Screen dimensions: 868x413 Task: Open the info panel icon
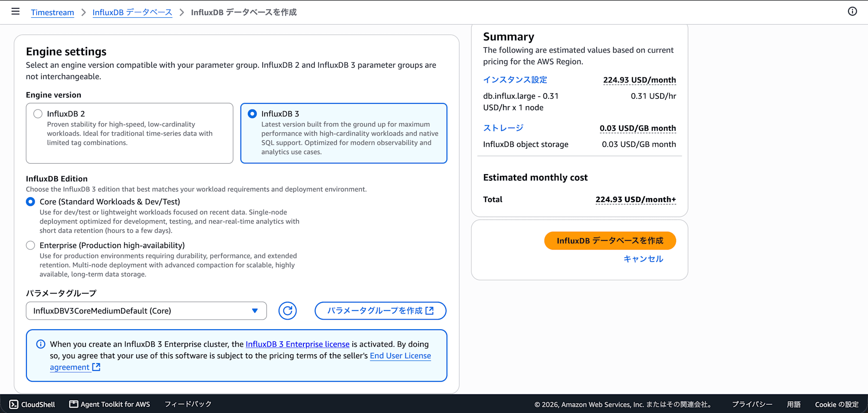(x=852, y=12)
